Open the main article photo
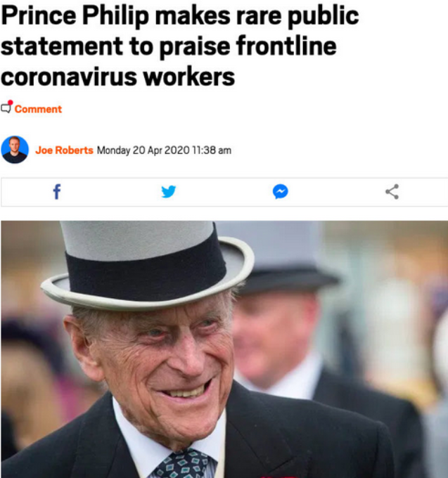 click(x=224, y=349)
